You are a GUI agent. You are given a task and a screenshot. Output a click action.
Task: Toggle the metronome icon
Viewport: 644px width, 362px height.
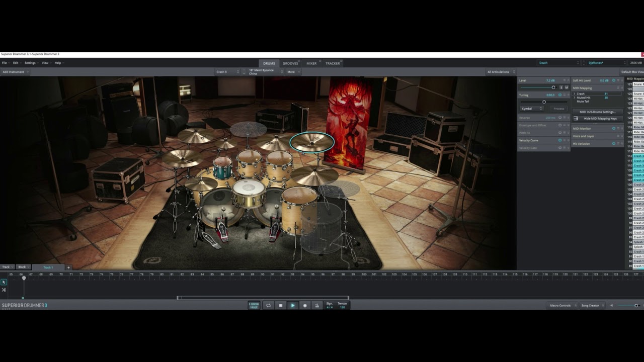coord(316,305)
